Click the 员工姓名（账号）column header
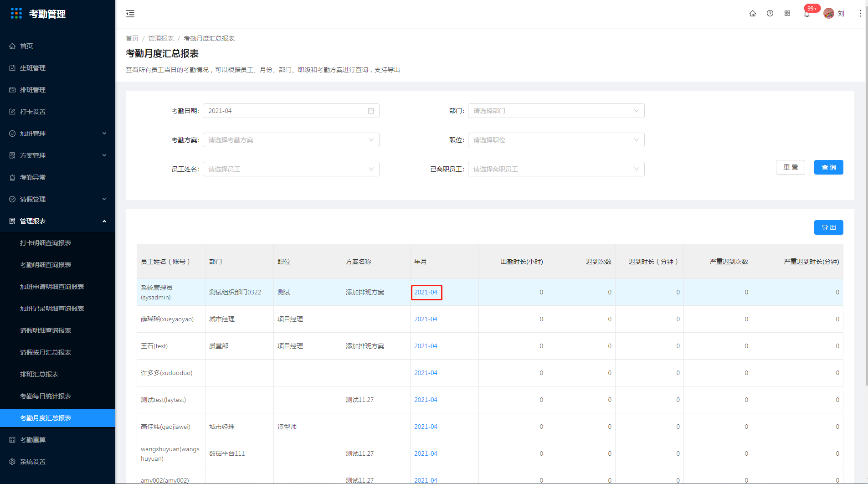868x484 pixels. (x=171, y=262)
